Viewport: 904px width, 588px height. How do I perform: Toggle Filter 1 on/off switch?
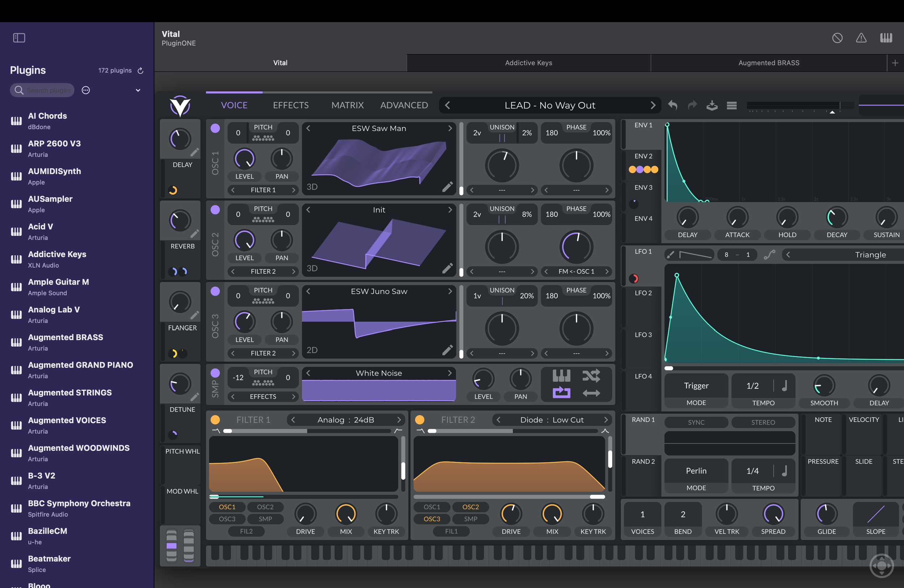click(x=215, y=419)
